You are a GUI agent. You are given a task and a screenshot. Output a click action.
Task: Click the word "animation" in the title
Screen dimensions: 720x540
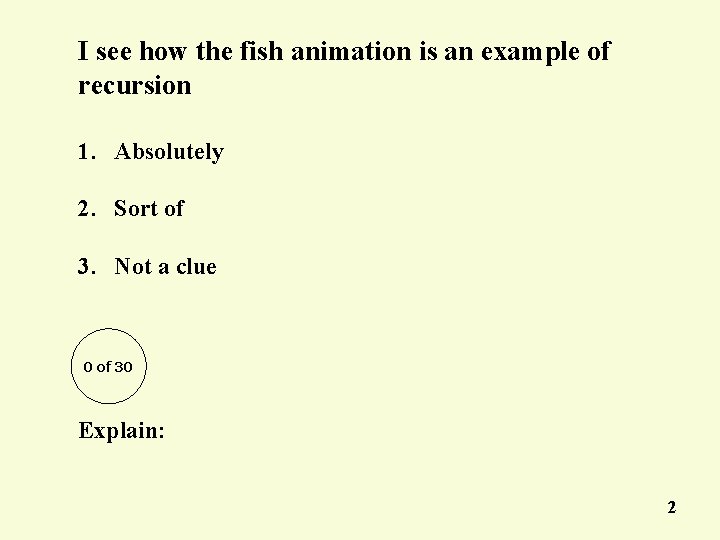pos(351,51)
